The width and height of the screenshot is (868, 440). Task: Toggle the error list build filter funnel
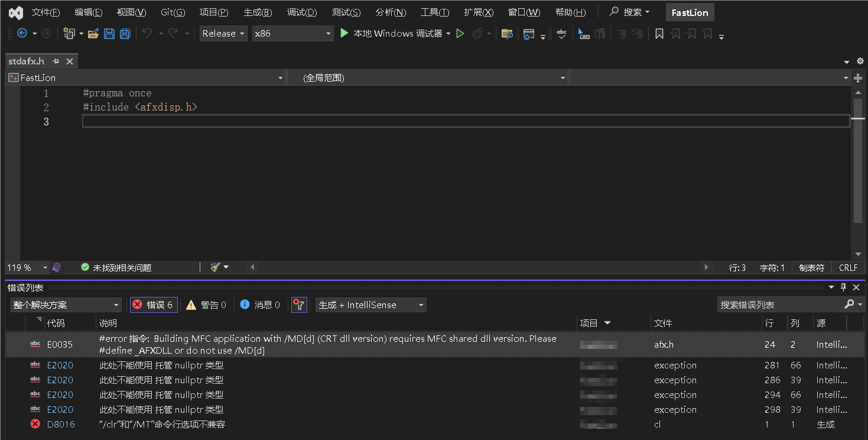click(300, 305)
